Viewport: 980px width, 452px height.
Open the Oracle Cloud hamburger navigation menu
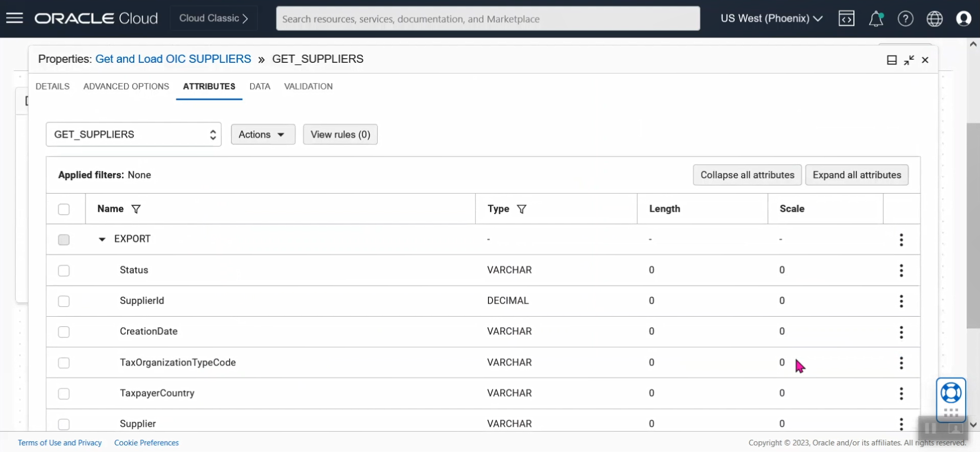coord(14,18)
